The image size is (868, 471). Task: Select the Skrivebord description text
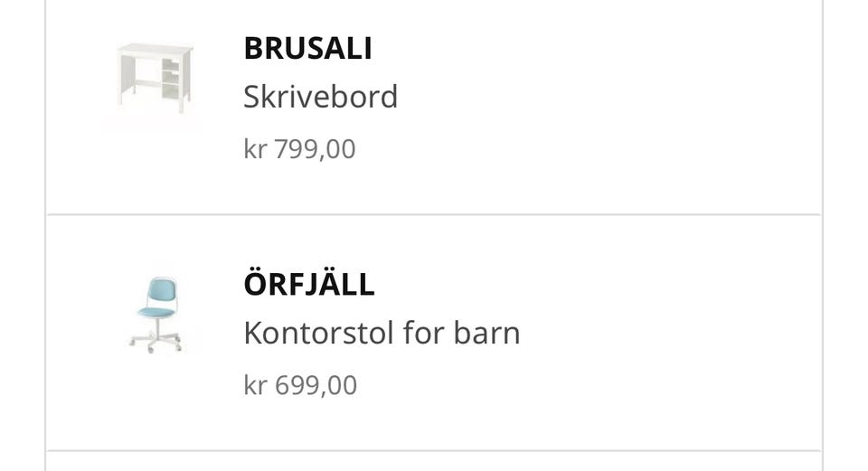(320, 97)
